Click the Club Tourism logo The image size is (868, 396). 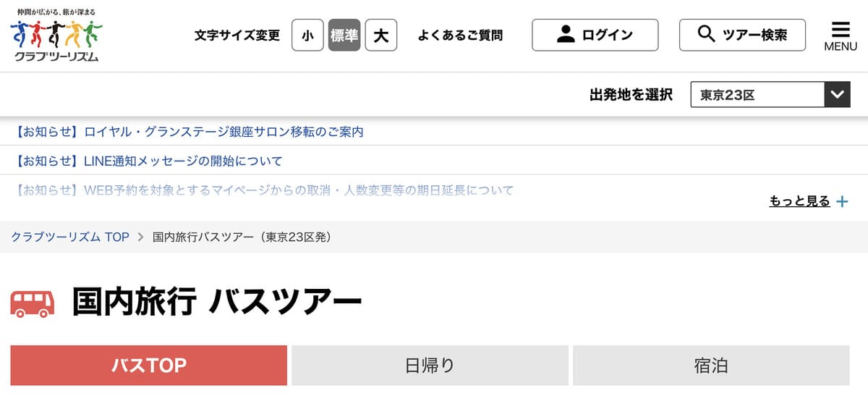[56, 36]
